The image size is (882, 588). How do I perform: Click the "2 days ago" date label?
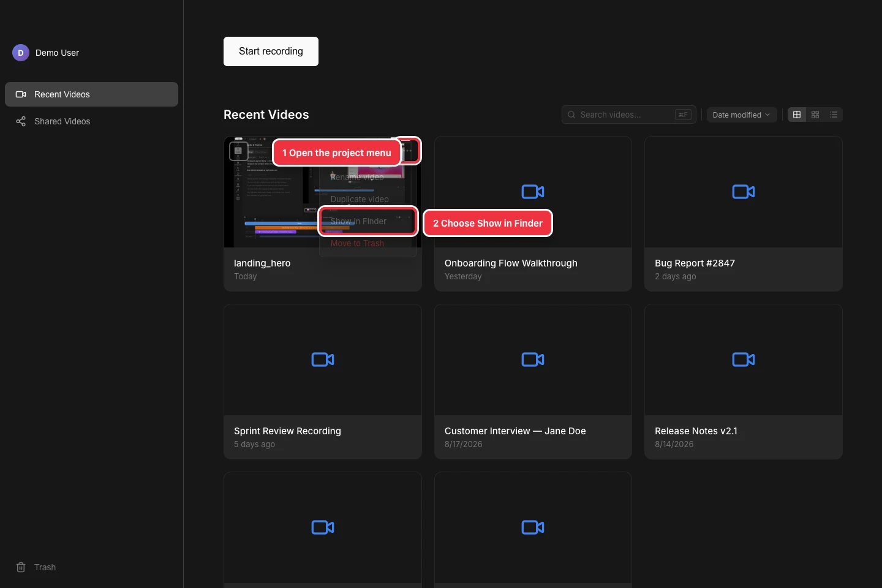[675, 277]
